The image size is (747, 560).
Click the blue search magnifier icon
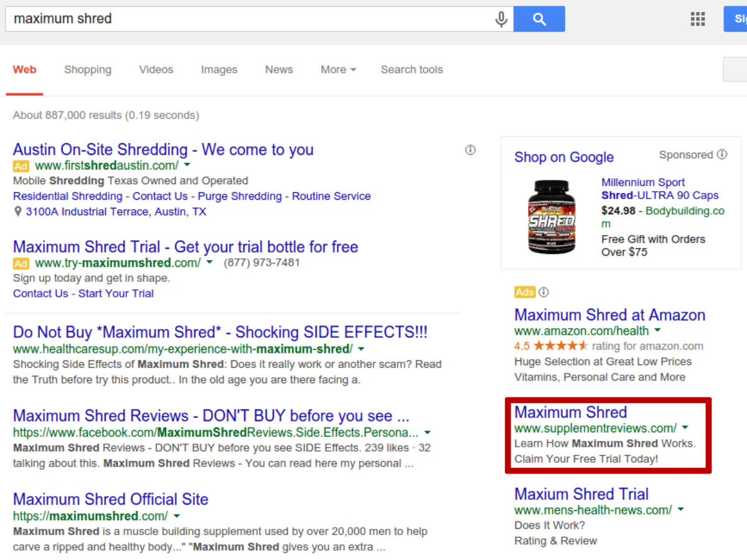[x=539, y=19]
